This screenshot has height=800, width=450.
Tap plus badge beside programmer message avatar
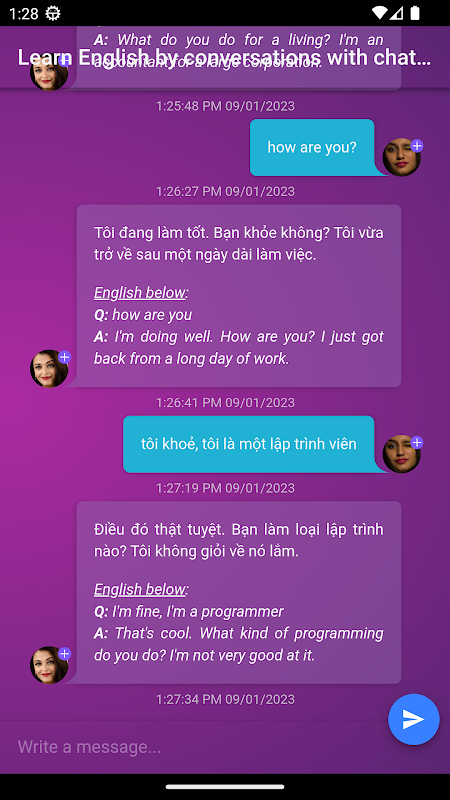coord(417,442)
